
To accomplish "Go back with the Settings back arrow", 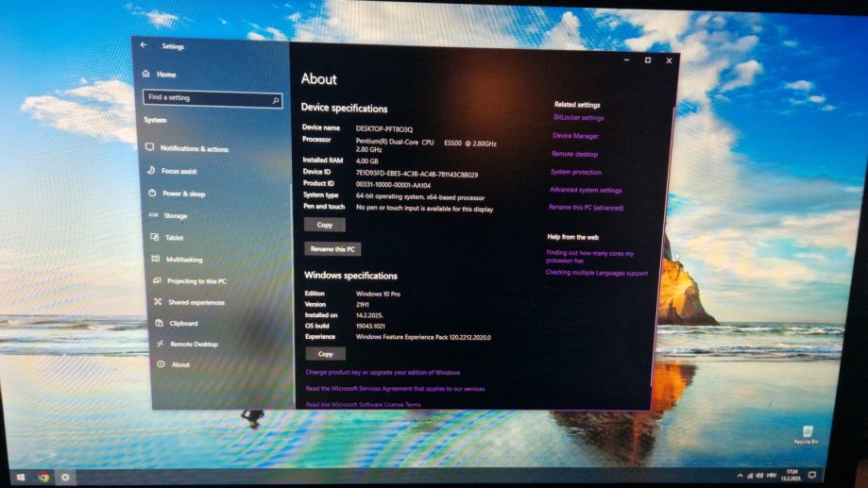I will [x=144, y=44].
